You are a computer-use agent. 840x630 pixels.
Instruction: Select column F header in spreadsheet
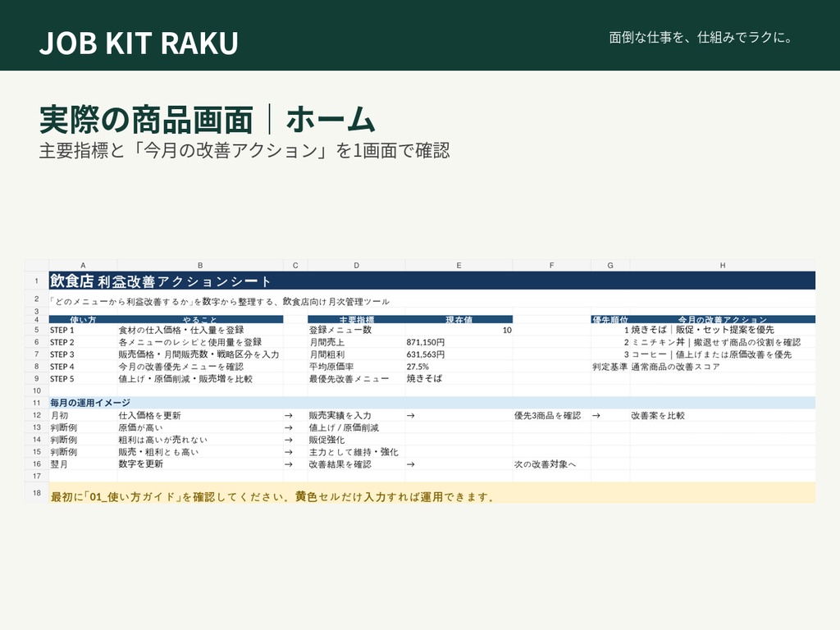click(552, 265)
